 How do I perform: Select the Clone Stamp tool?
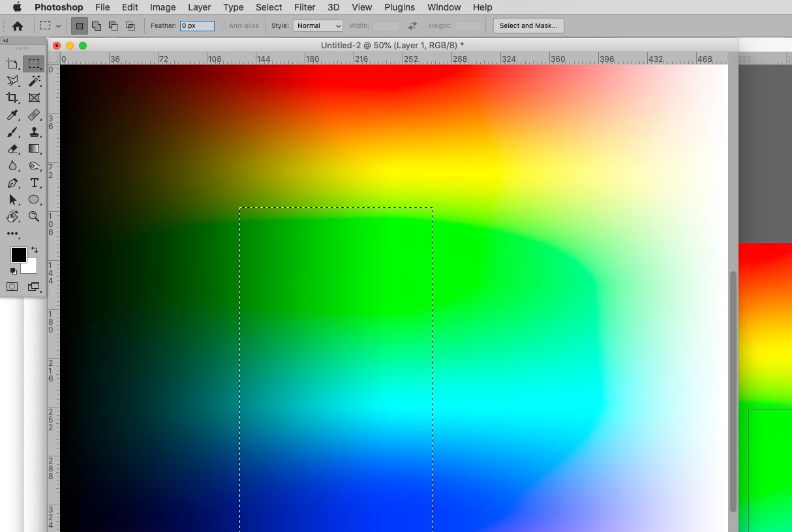coord(34,132)
